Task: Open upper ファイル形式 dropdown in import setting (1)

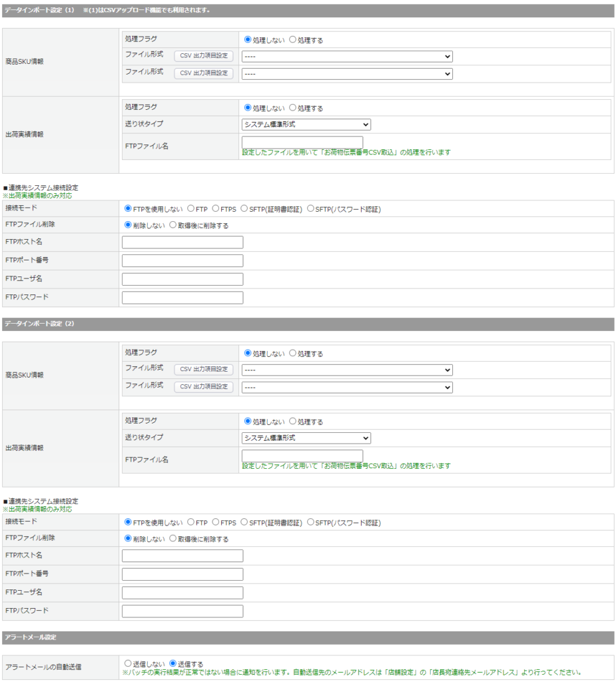Action: pyautogui.click(x=347, y=57)
